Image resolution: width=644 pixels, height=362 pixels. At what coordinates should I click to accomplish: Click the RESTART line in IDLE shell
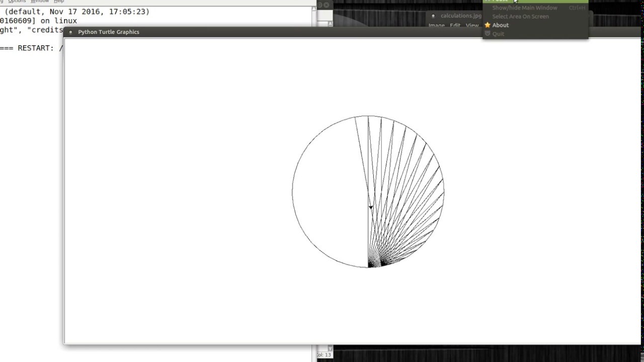(x=31, y=48)
